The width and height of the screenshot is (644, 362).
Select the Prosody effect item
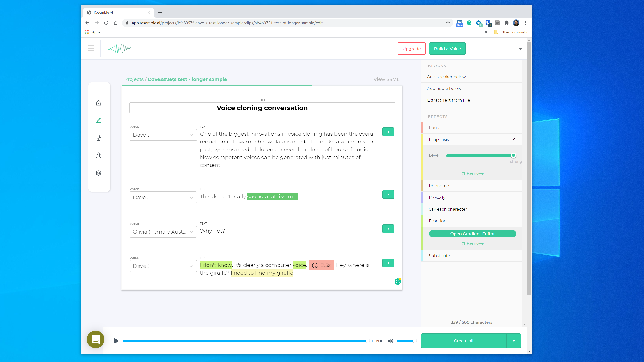(437, 197)
